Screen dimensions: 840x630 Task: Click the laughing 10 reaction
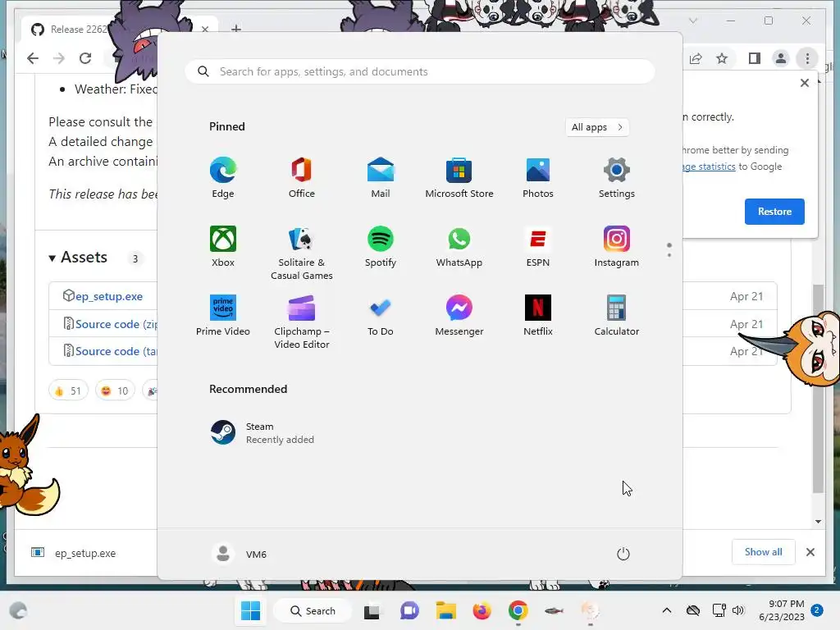tap(115, 390)
